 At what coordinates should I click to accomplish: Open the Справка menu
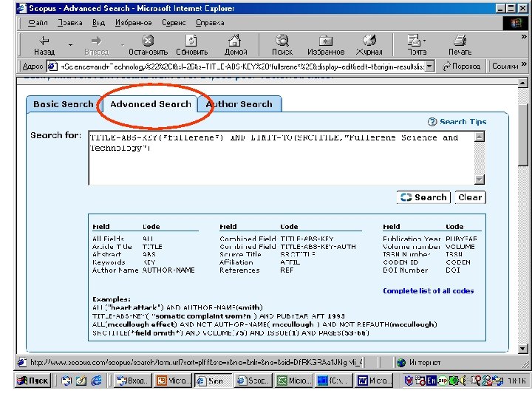click(x=210, y=23)
